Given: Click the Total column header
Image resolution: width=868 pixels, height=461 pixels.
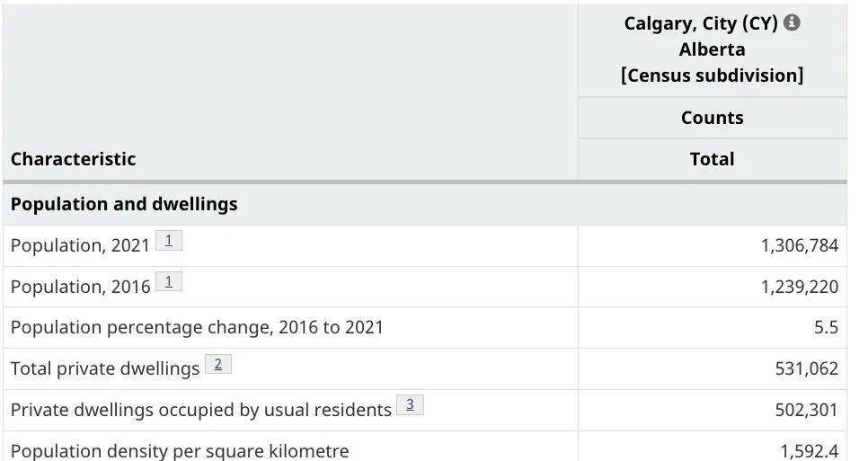Looking at the screenshot, I should (x=712, y=159).
